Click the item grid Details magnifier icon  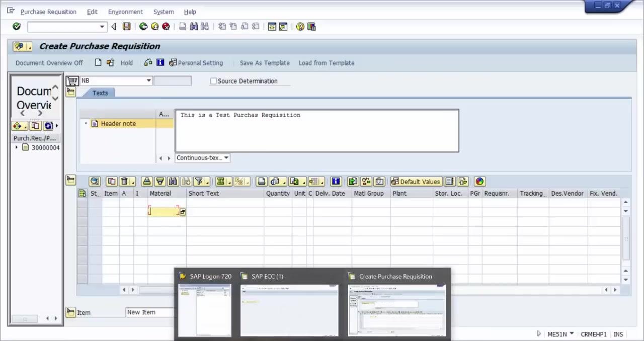click(95, 182)
